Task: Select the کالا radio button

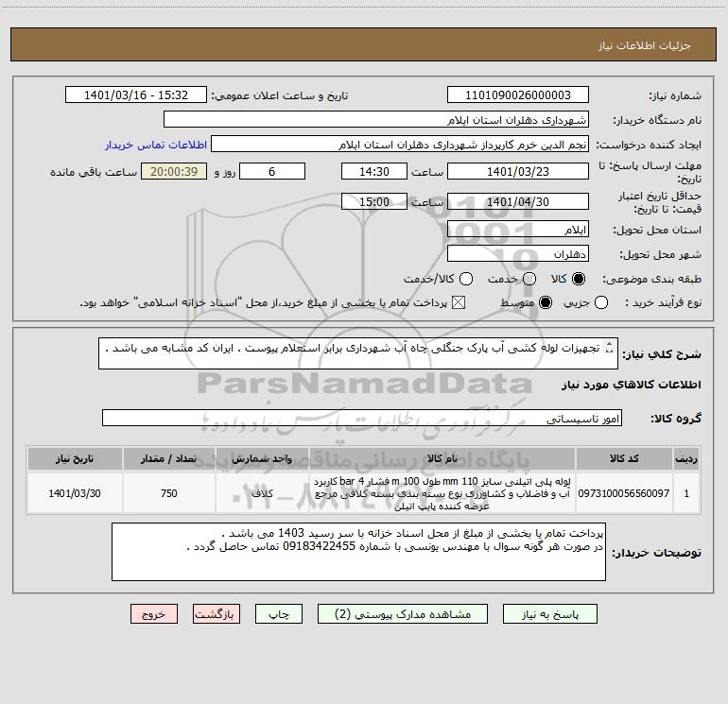Action: pyautogui.click(x=579, y=279)
